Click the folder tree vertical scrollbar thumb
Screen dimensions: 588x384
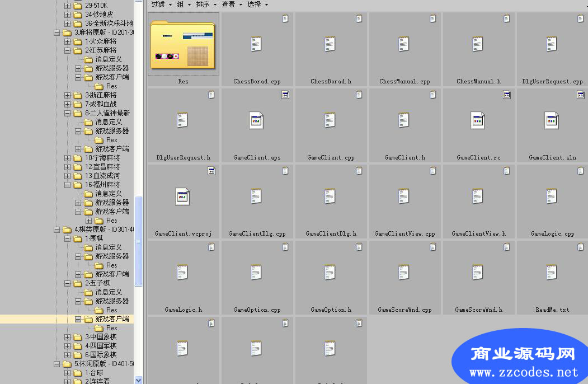138,241
